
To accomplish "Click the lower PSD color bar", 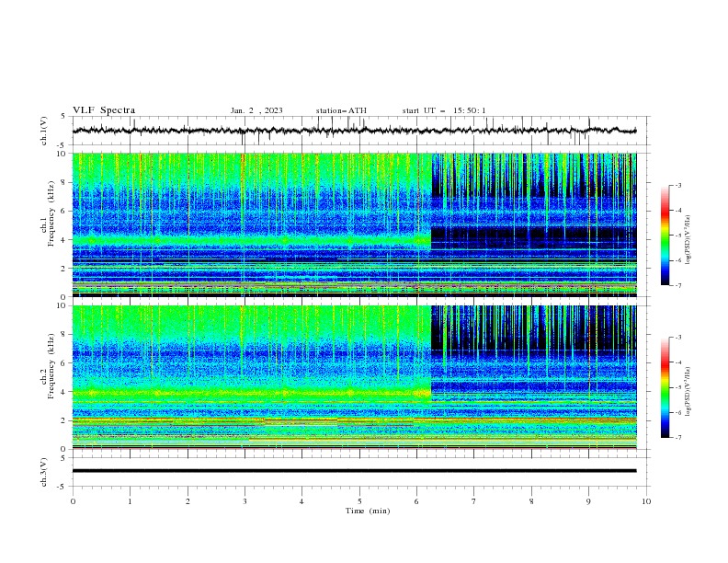I will click(665, 387).
